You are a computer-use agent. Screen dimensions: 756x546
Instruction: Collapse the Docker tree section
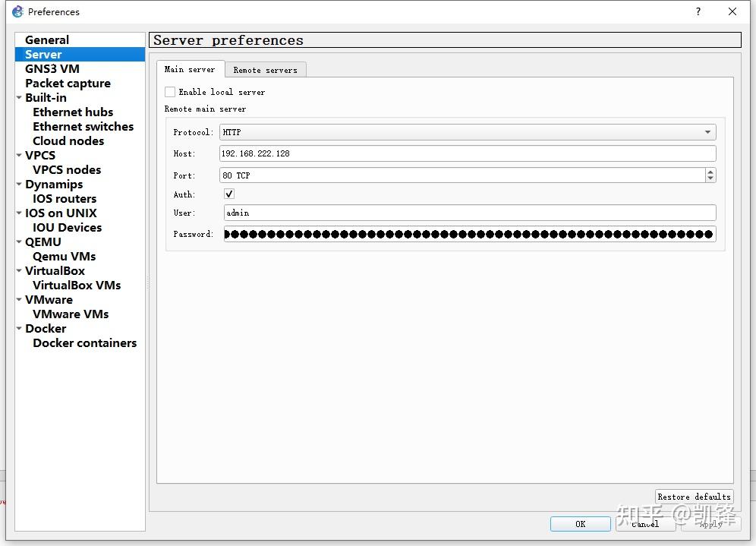click(19, 329)
